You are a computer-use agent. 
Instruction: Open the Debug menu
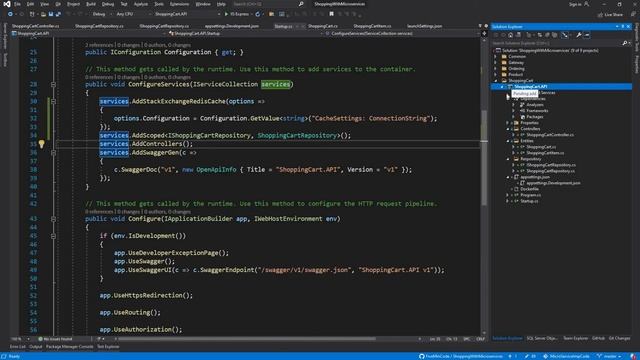[x=108, y=4]
